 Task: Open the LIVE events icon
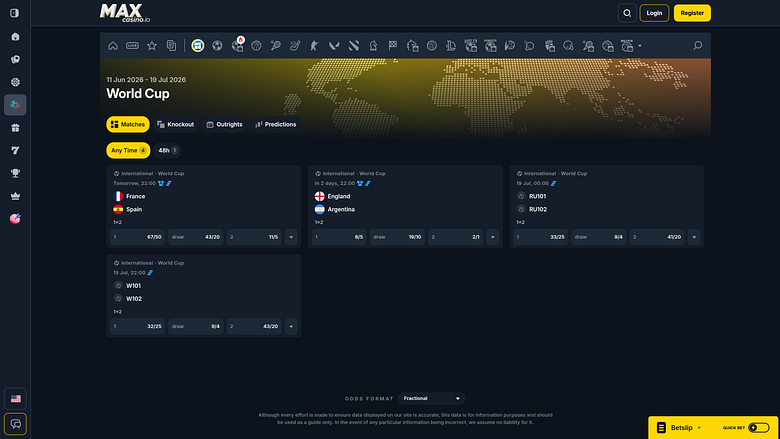pos(132,46)
